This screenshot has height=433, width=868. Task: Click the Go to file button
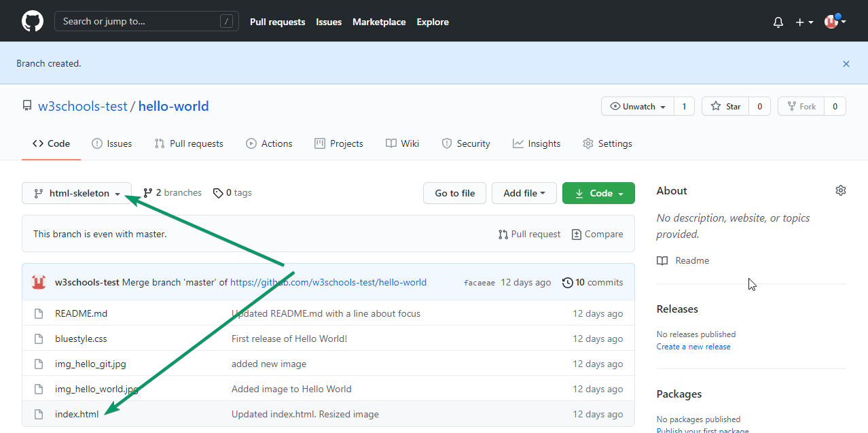pos(454,192)
